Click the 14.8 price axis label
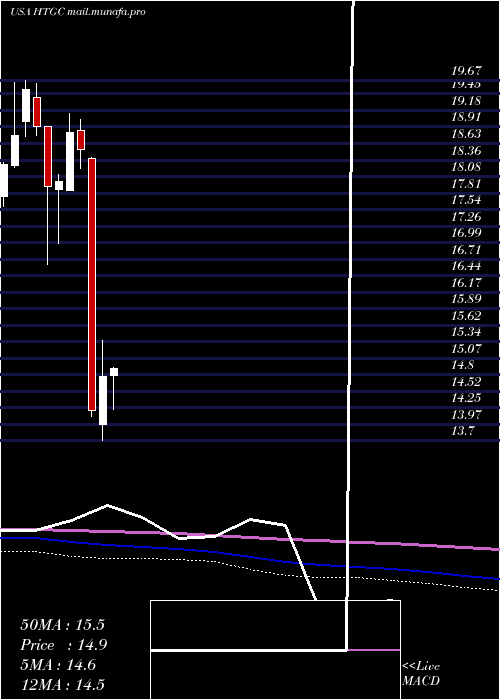Viewport: 500px width, 700px height. click(463, 366)
